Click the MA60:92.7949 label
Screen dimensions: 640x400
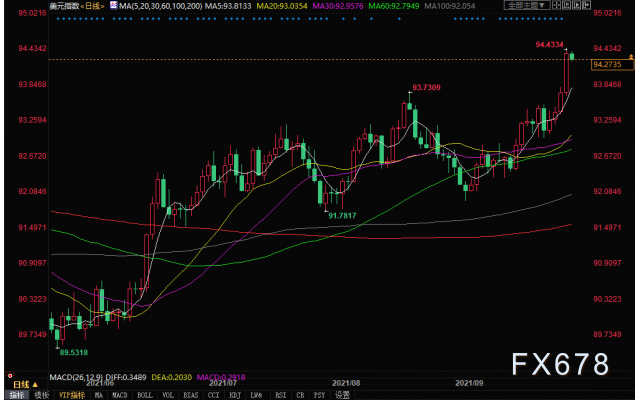pyautogui.click(x=393, y=6)
